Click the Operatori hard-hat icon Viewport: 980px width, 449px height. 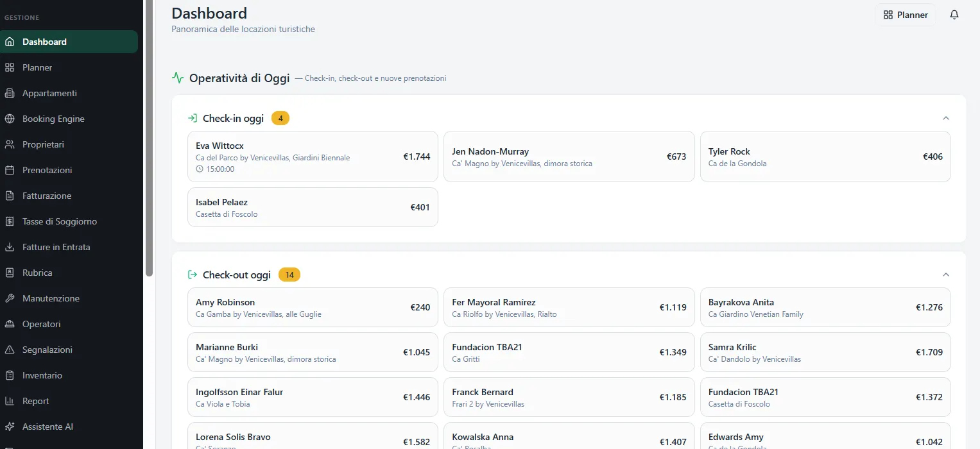pyautogui.click(x=10, y=324)
